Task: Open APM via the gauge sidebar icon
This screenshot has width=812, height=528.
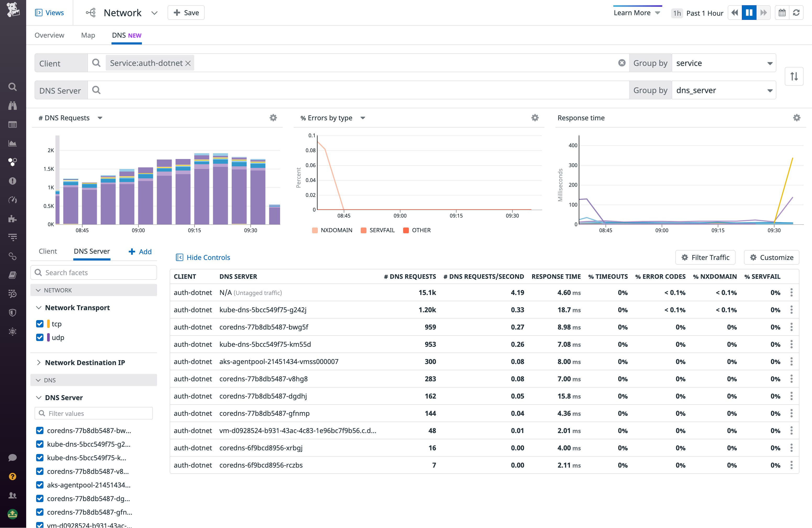Action: point(12,200)
